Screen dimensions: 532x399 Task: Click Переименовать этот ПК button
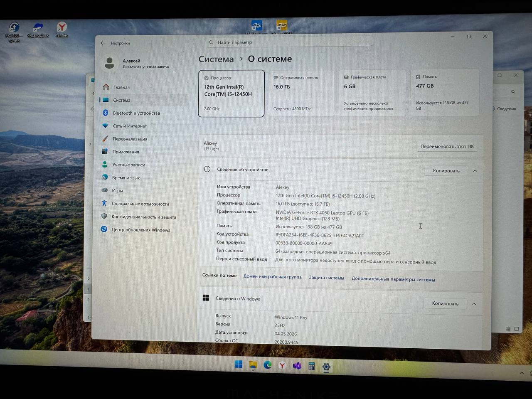447,146
